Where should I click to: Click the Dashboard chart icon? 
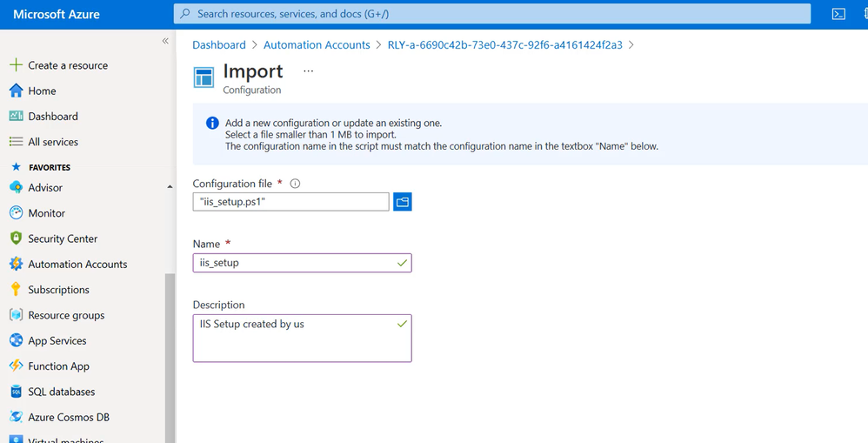(x=16, y=116)
